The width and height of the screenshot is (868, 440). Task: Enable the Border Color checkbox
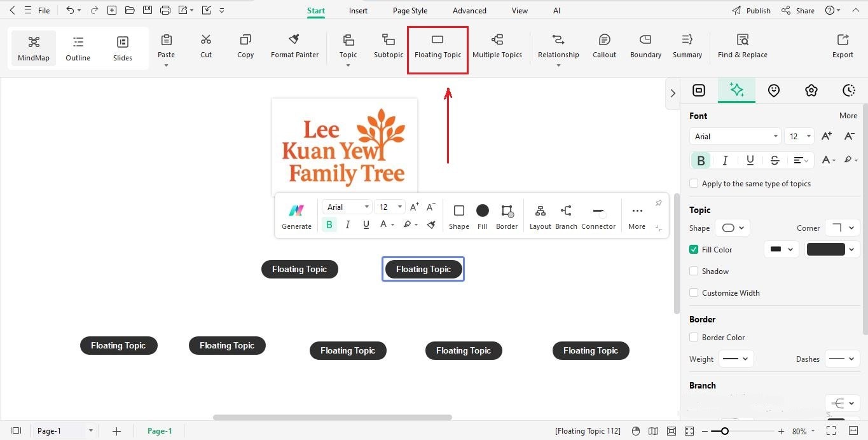pos(694,337)
